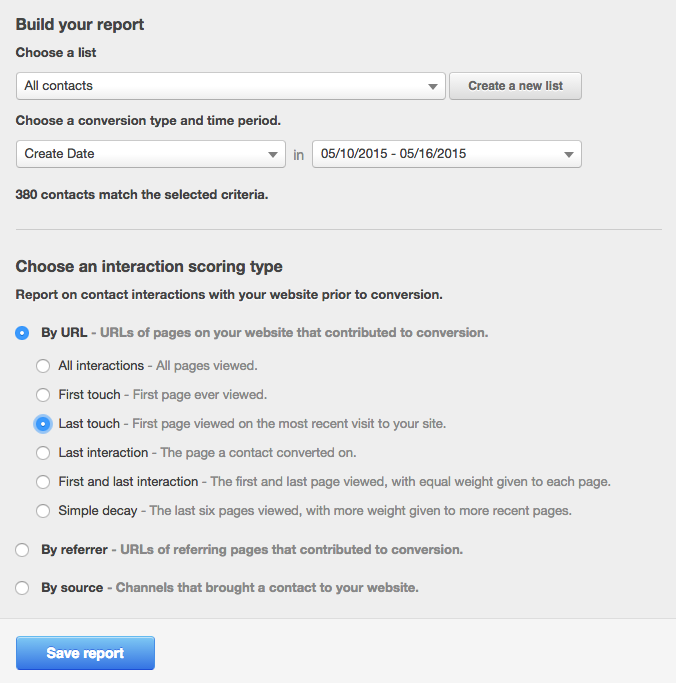The width and height of the screenshot is (676, 683).
Task: Switch scoring to By referrer
Action: coord(22,550)
